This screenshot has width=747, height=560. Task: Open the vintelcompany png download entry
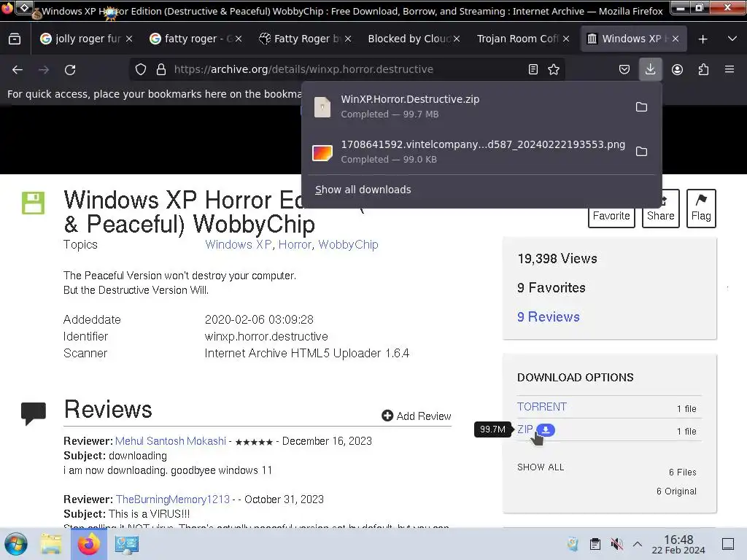pos(469,152)
